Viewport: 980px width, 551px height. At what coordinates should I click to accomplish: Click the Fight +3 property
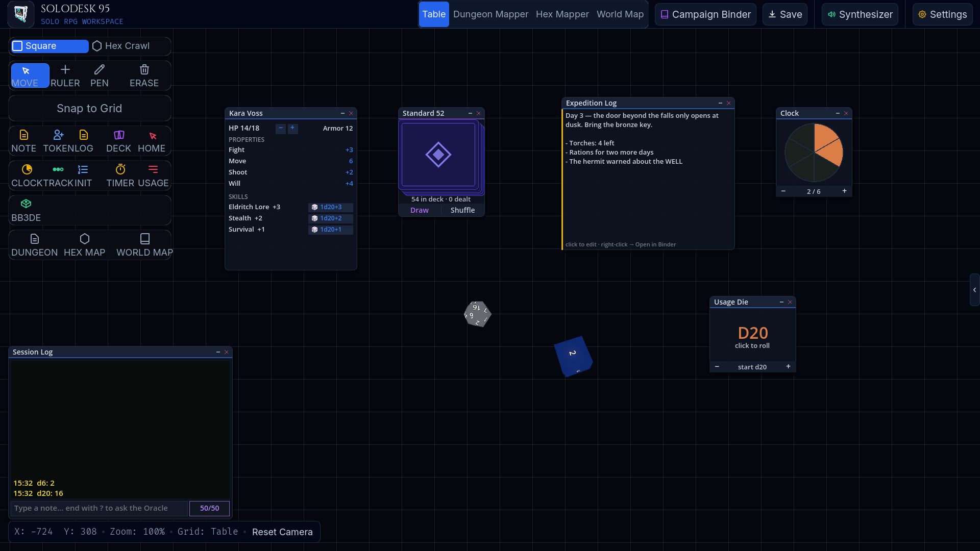(x=291, y=150)
